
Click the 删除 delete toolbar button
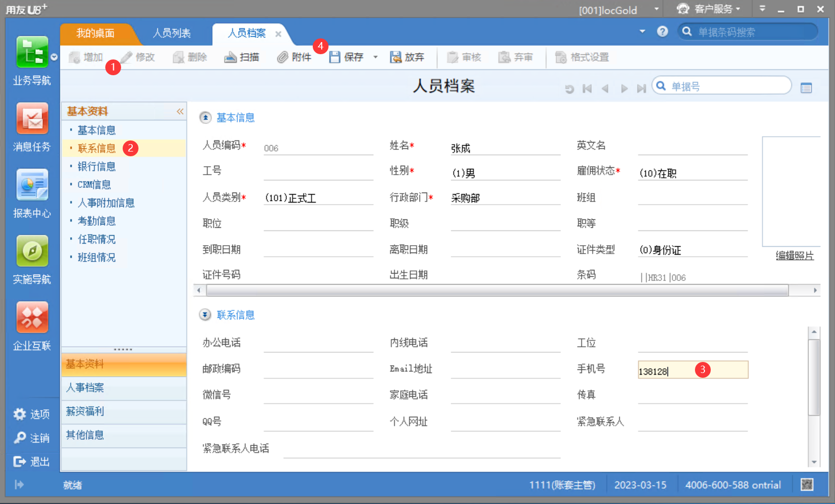coord(190,57)
